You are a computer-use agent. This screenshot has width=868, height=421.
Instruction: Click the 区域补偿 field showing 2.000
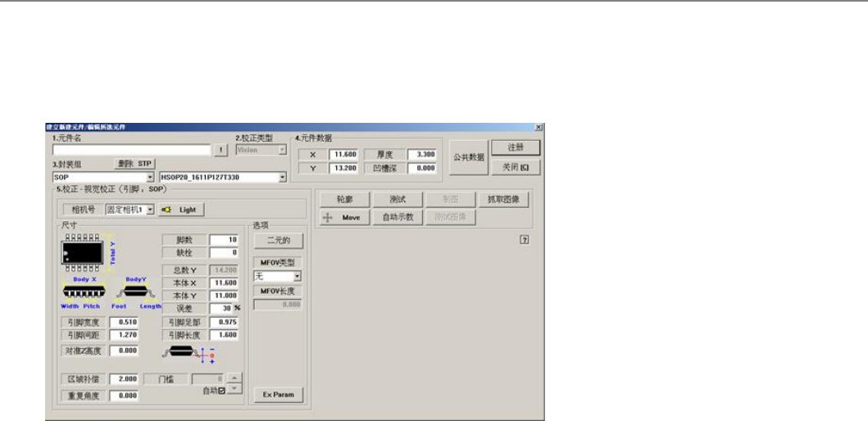(x=124, y=379)
